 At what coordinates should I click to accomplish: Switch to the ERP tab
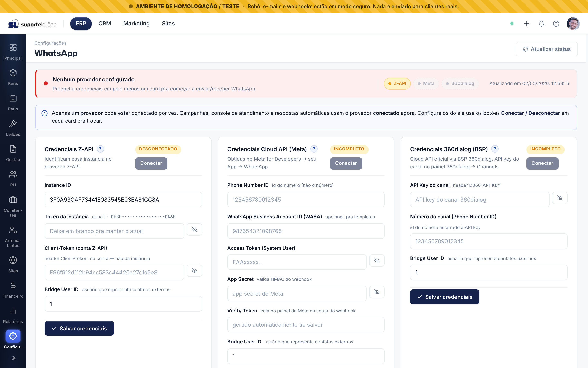tap(81, 24)
